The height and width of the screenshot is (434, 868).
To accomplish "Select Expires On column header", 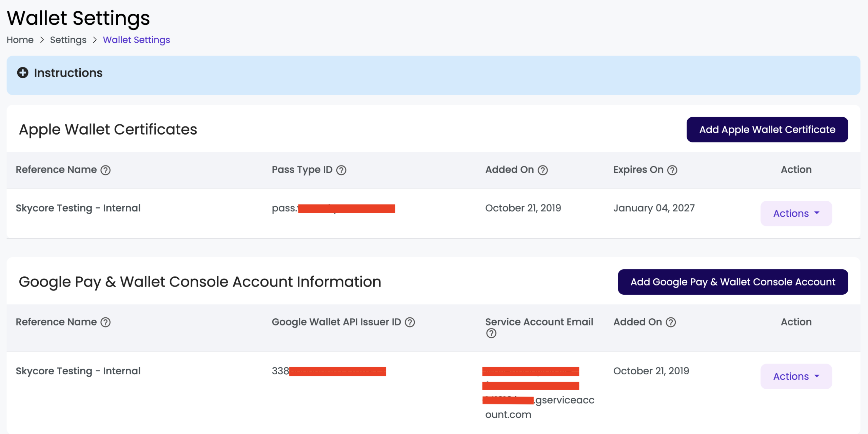I will pos(638,170).
